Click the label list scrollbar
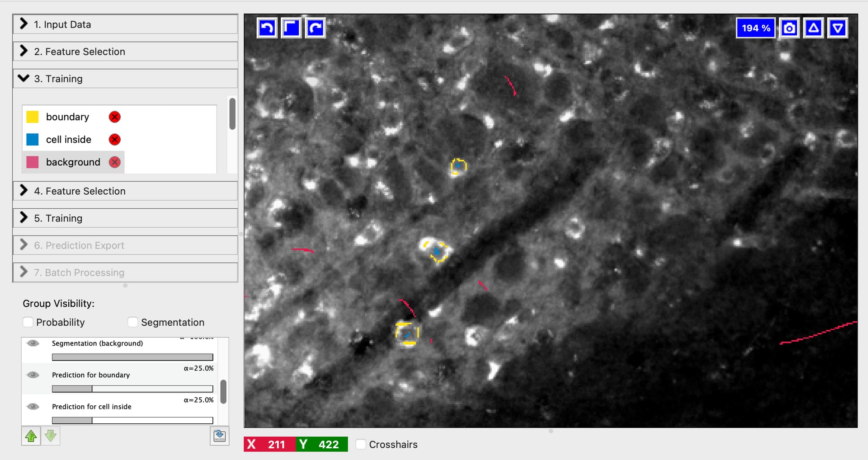The height and width of the screenshot is (460, 868). pos(232,114)
